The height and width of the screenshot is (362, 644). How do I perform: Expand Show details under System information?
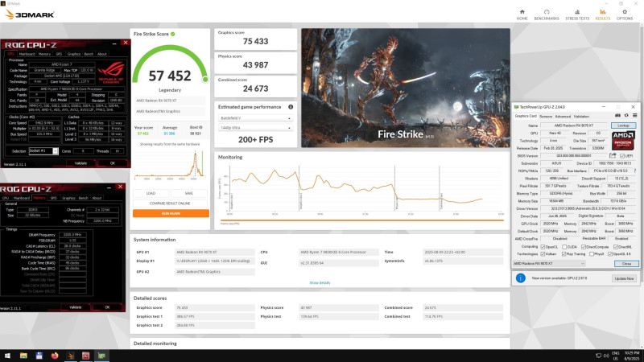320,283
